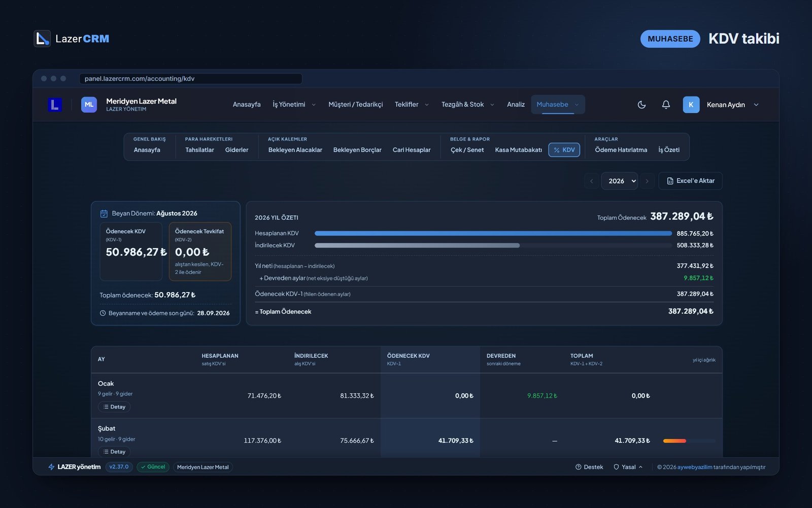Click the Şubat row orange weight bar
This screenshot has height=508, width=812.
click(x=674, y=441)
